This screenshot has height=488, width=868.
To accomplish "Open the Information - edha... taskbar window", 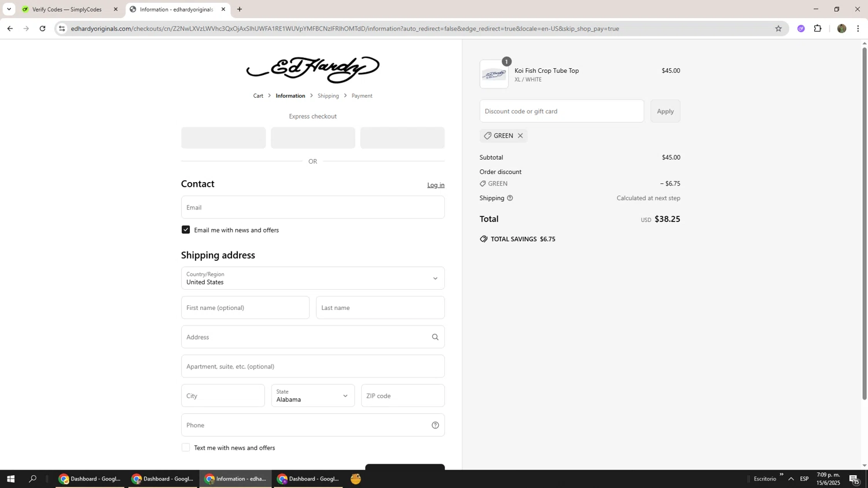I will pos(236,479).
